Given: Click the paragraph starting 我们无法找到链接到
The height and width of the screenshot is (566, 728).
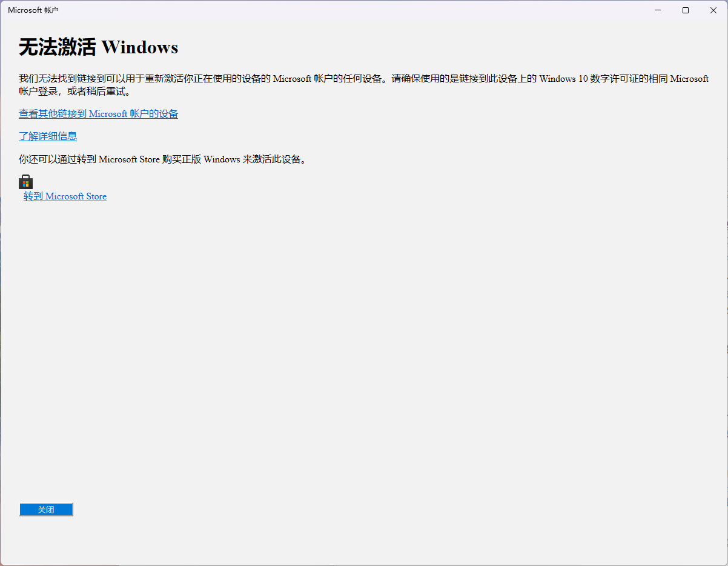Looking at the screenshot, I should pyautogui.click(x=363, y=85).
